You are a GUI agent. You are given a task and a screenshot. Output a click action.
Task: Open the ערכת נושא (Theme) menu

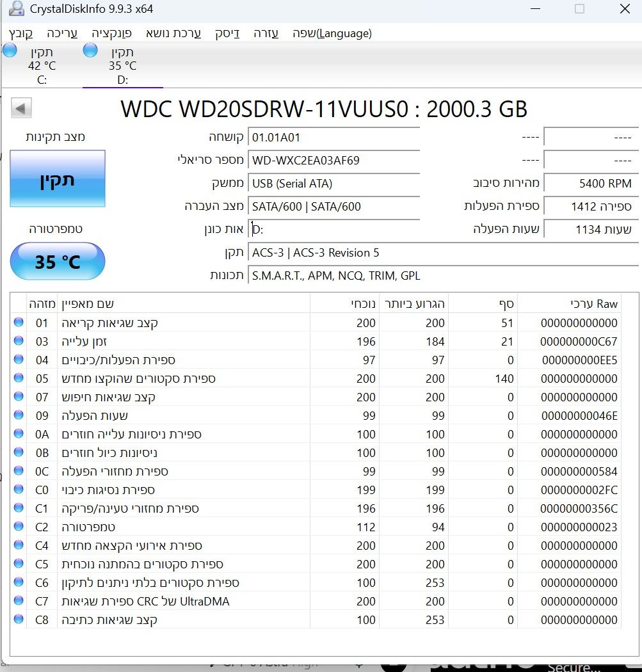[173, 33]
